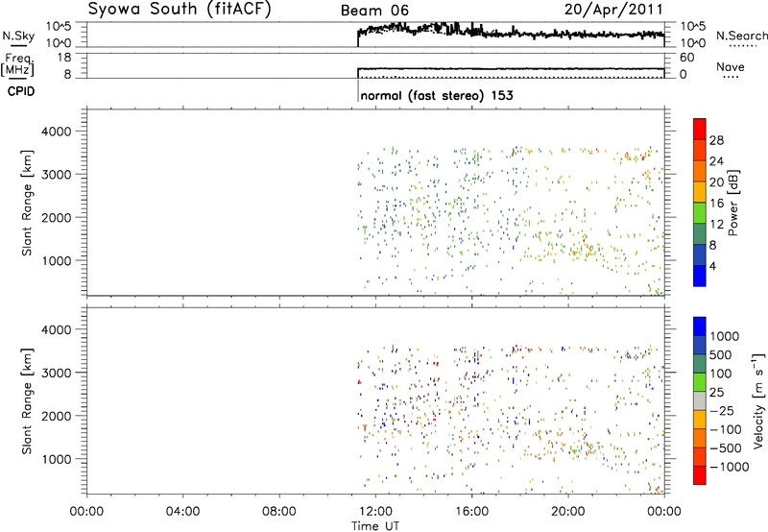Click the red swatch of Power colorbar
The height and width of the screenshot is (532, 768).
[700, 129]
